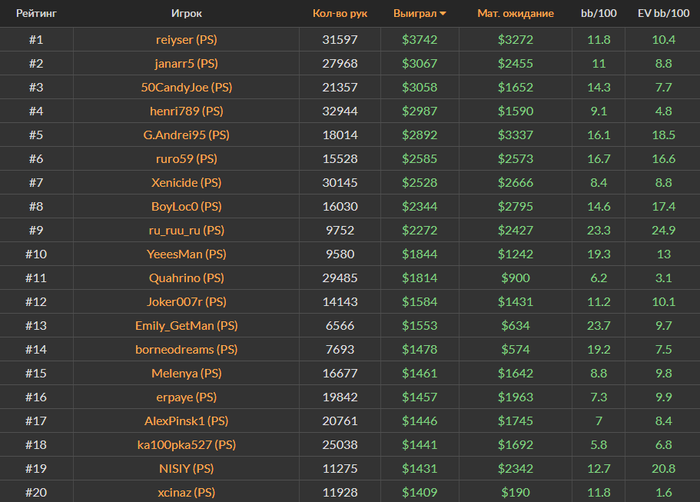Click the ruro59 (PS) link
Image resolution: width=700 pixels, height=502 pixels.
point(187,159)
